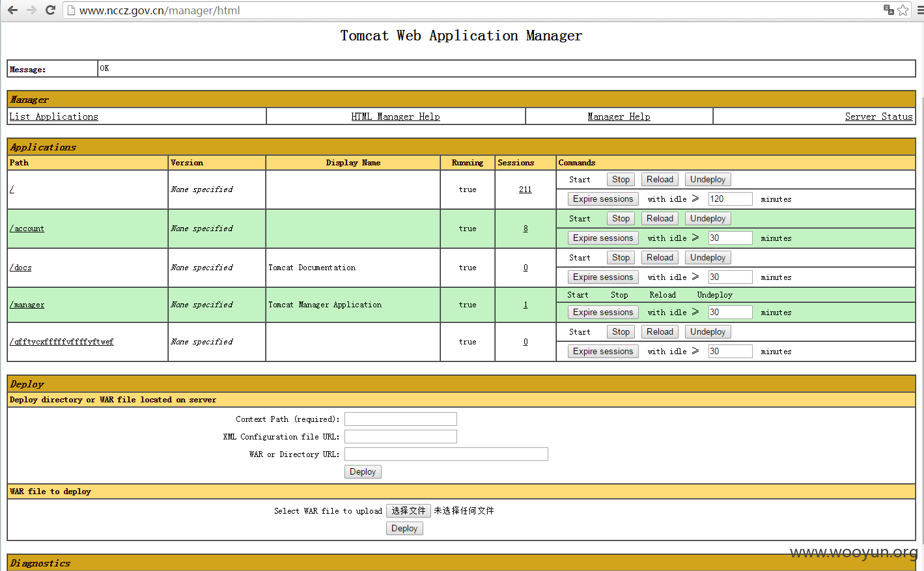
Task: Go back in browser history
Action: 12,10
